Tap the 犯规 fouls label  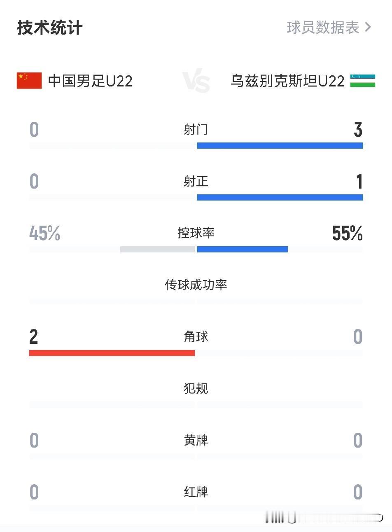tap(196, 388)
